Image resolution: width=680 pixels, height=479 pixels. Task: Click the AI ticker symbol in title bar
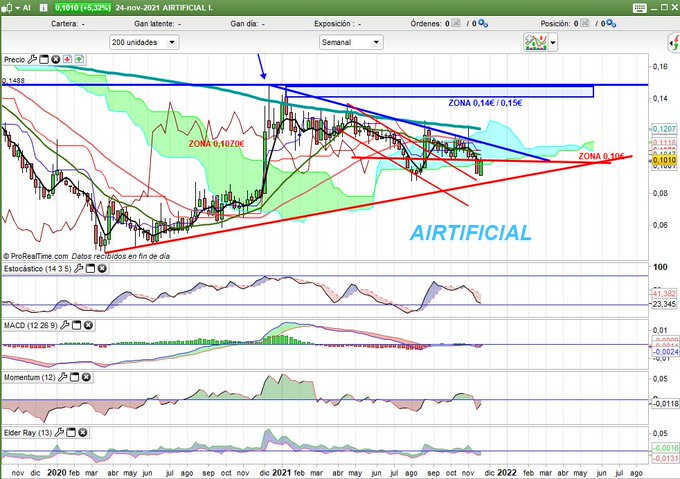(x=26, y=8)
